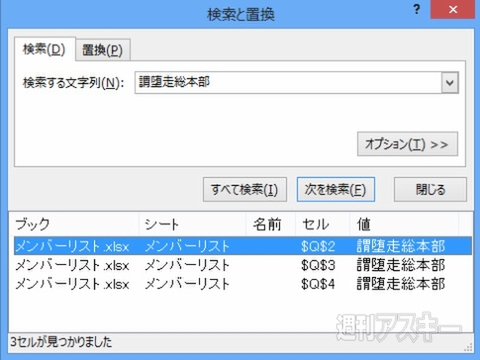Click the 名前 column header
This screenshot has height=360, width=480.
click(x=271, y=224)
